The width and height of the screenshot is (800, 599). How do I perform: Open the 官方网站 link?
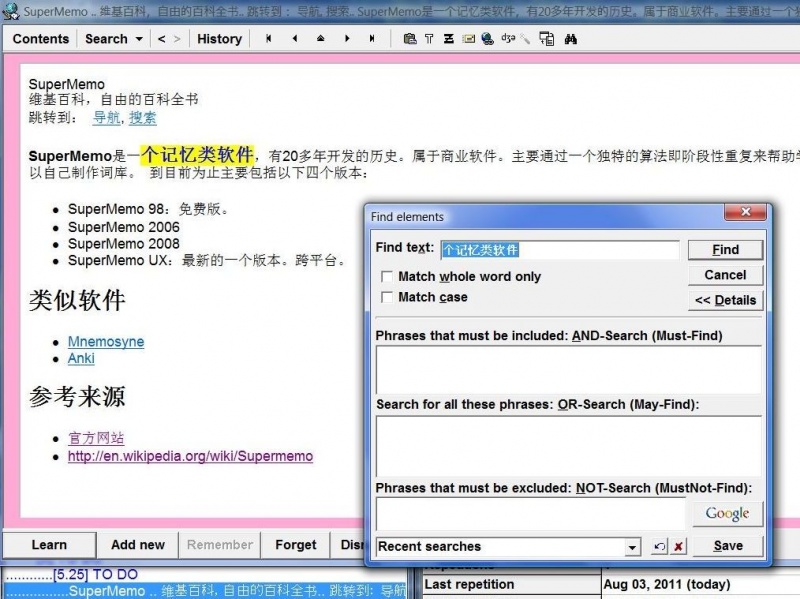[96, 438]
